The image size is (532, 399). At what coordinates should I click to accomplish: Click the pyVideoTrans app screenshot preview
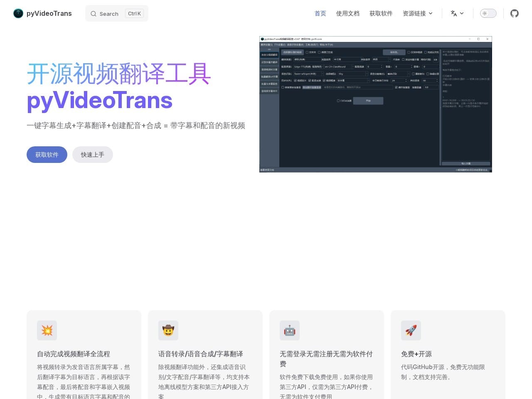[375, 103]
